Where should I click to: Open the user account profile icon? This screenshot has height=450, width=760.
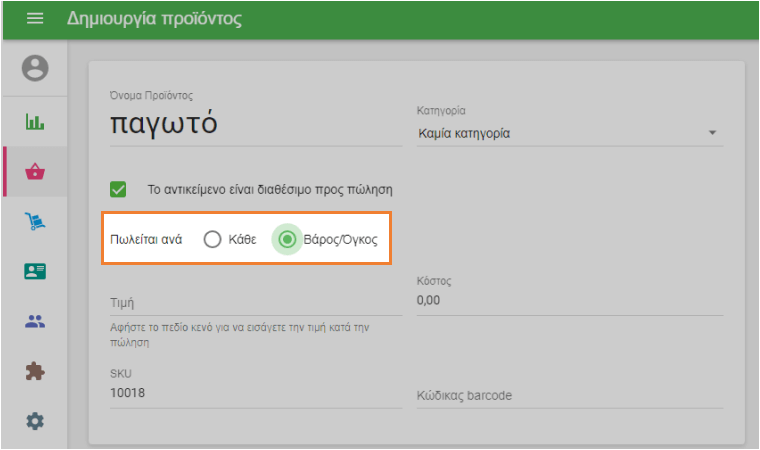[35, 68]
